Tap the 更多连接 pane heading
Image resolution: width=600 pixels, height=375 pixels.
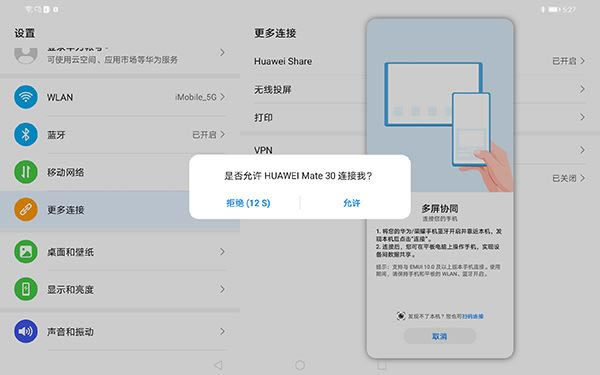tap(275, 33)
